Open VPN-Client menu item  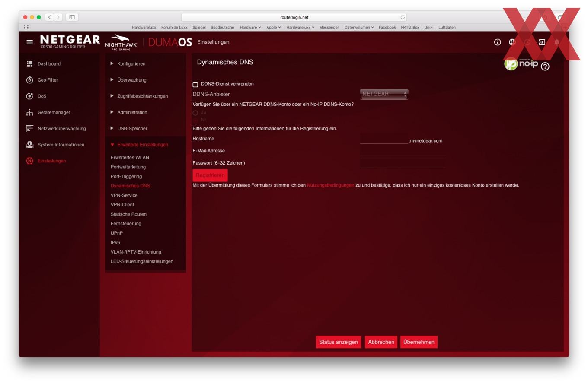122,205
